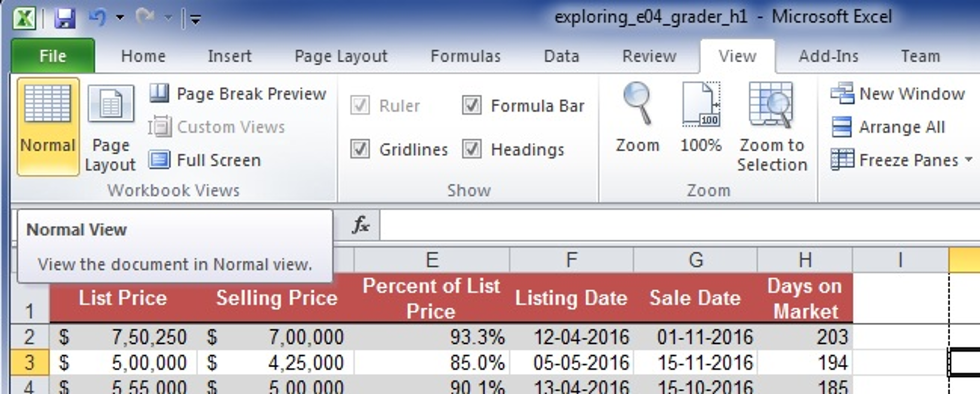Click the Excel application icon in title bar
The image size is (980, 394).
24,19
